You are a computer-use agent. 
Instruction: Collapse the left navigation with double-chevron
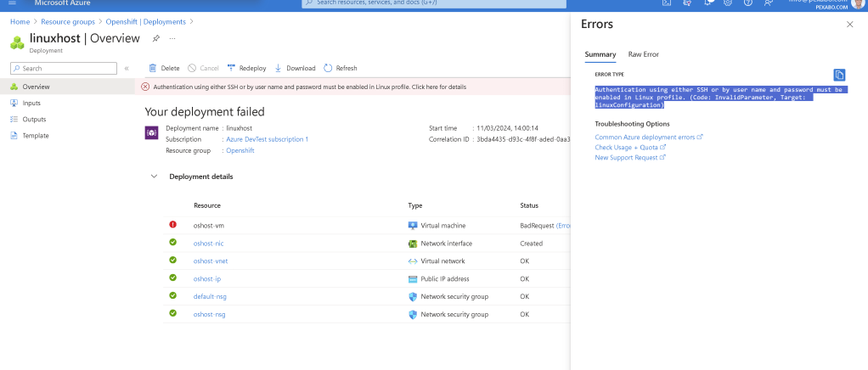127,69
